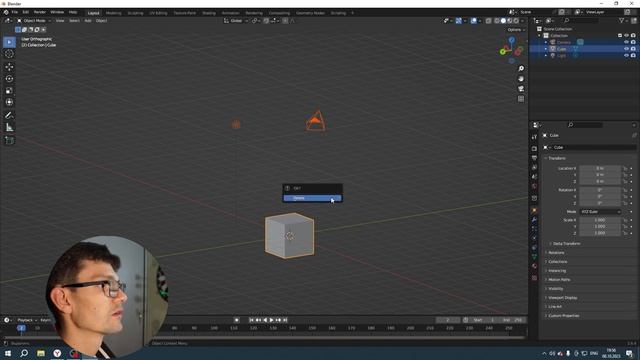Screen dimensions: 640x360
Task: Open the Global transform orientation dropdown
Action: pos(236,20)
